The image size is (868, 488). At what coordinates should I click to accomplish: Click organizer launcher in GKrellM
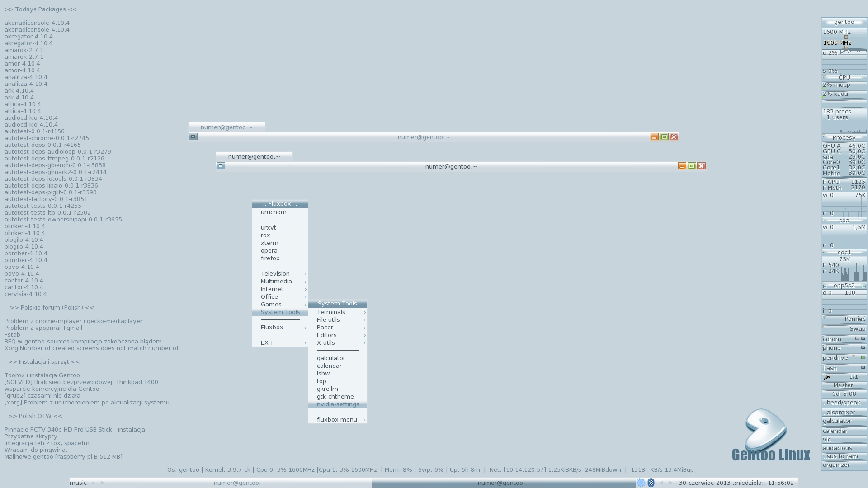(844, 465)
